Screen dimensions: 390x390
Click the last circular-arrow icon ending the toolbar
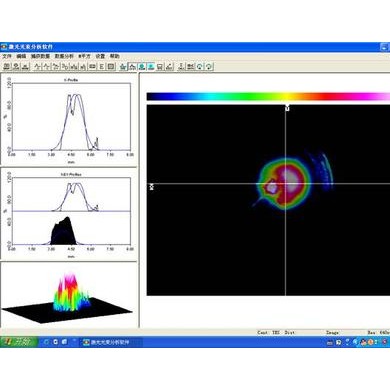click(209, 66)
